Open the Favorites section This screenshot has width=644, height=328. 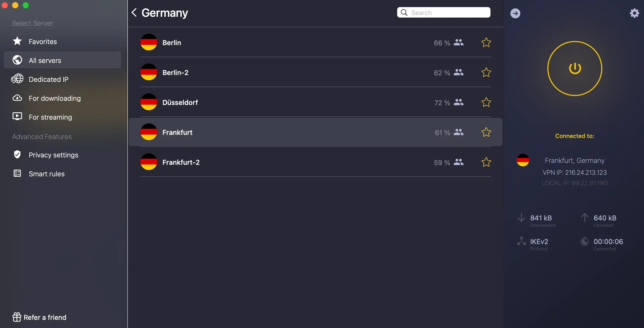coord(43,41)
